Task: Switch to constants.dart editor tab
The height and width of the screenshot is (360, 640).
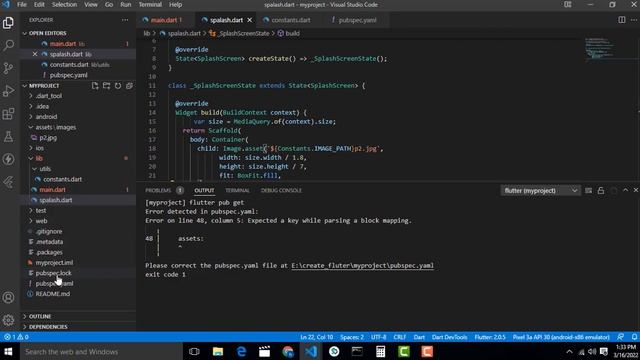Action: coord(291,20)
